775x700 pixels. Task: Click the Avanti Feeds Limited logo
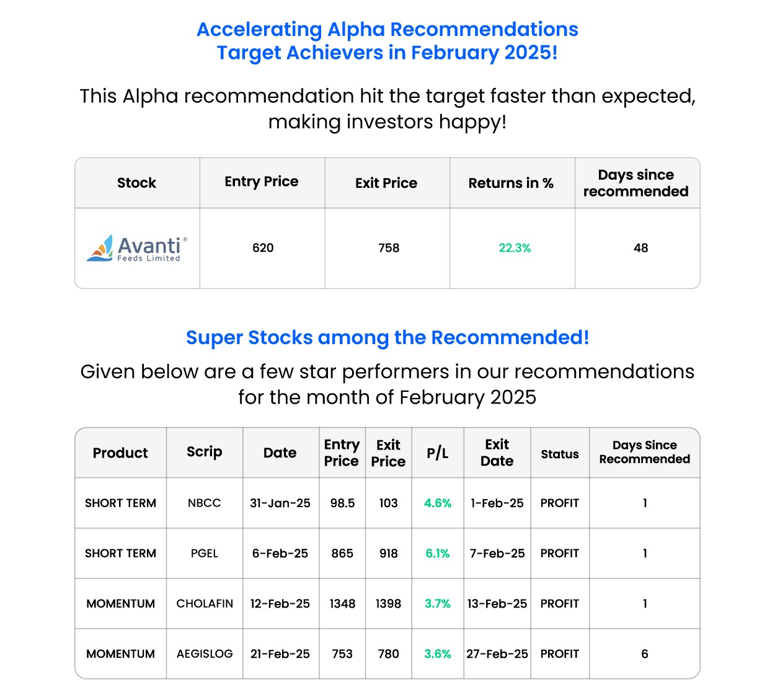pos(137,248)
